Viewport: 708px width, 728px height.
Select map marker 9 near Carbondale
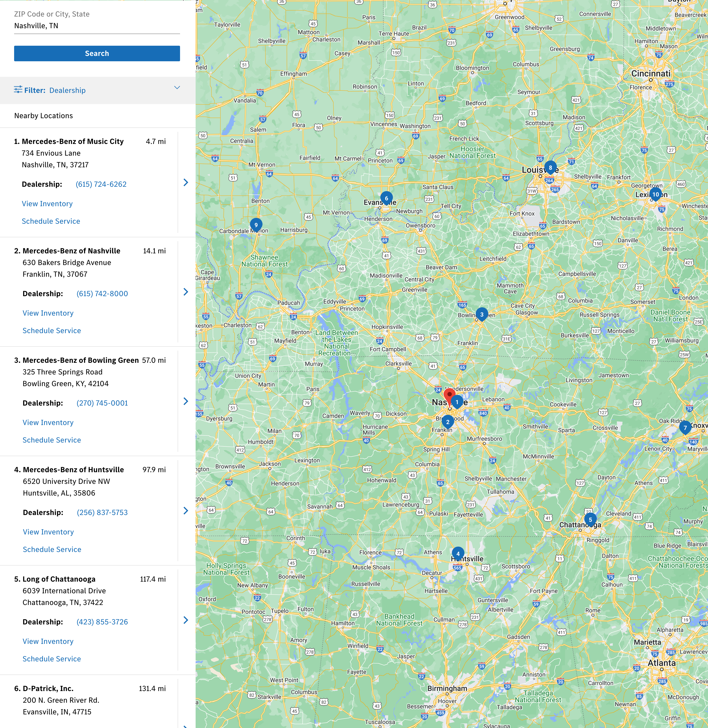[x=256, y=225]
